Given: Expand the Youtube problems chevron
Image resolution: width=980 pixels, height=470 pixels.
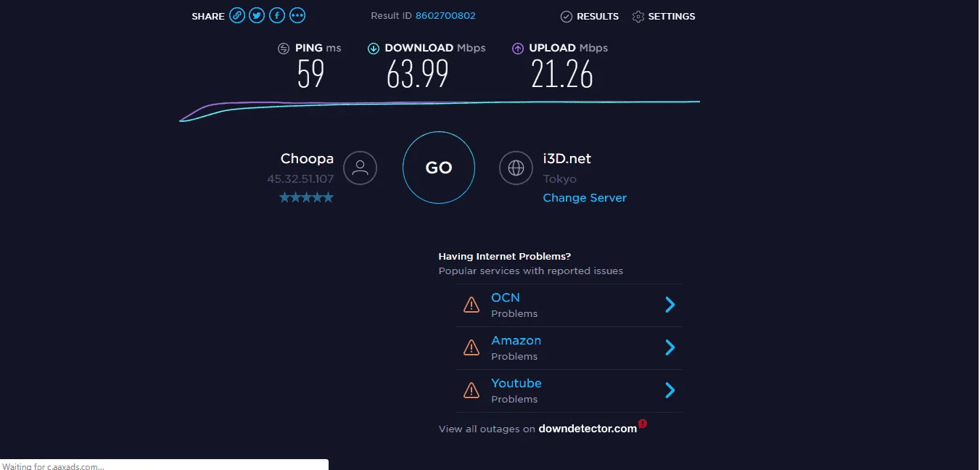Looking at the screenshot, I should coord(670,390).
